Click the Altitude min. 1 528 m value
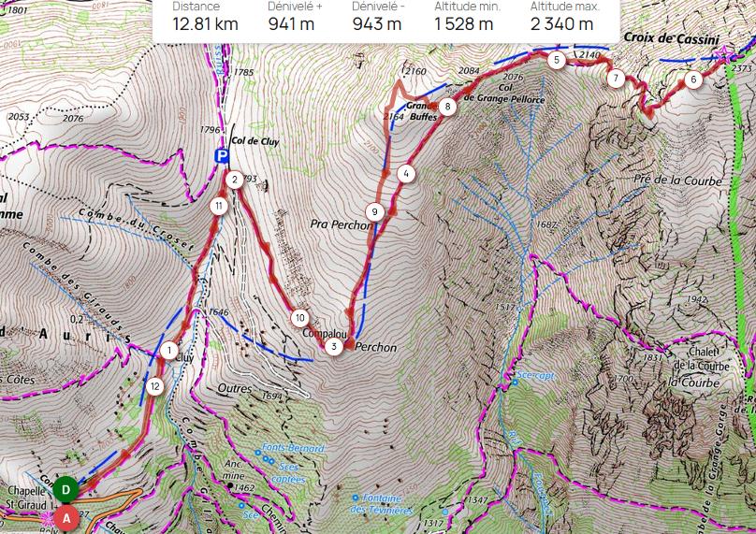 pyautogui.click(x=464, y=23)
